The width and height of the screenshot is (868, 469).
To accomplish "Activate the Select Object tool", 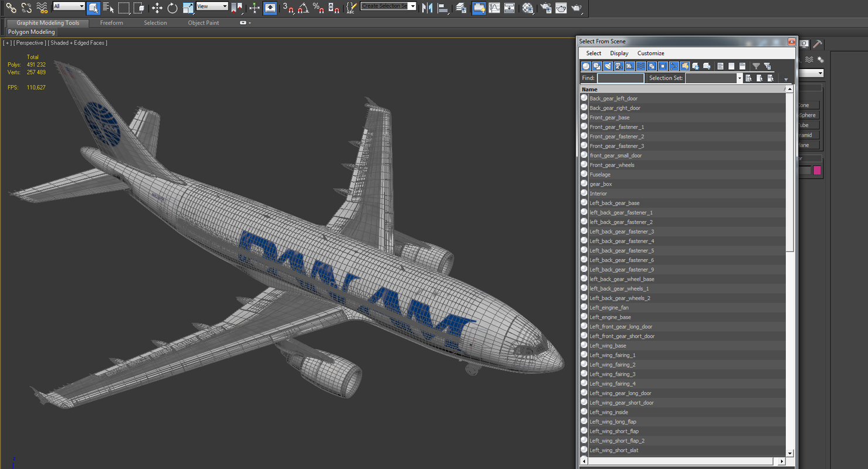I will coord(93,8).
